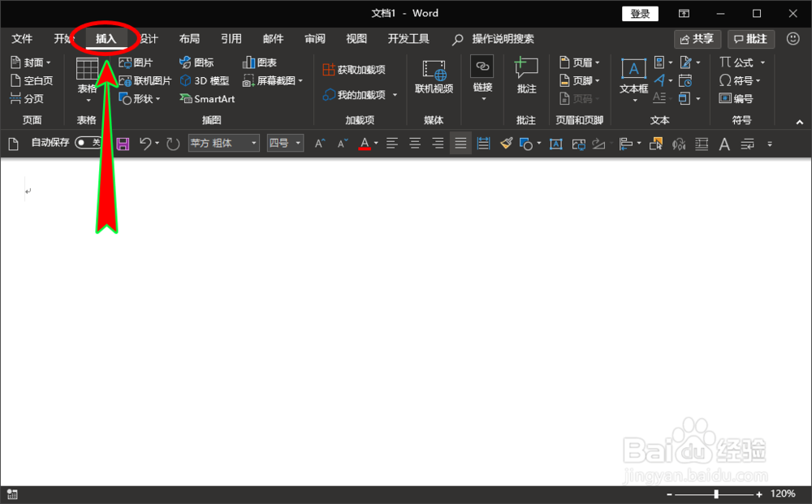This screenshot has width=812, height=504.
Task: Insert date and time icon
Action: click(685, 80)
